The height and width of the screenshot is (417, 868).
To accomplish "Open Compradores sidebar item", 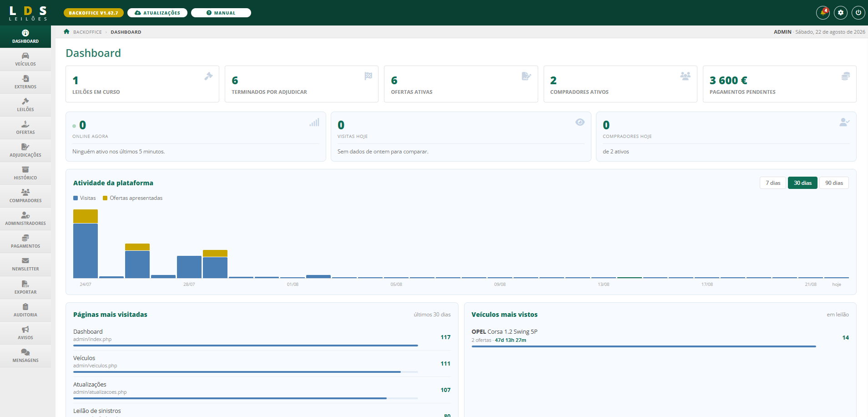I will 25,196.
